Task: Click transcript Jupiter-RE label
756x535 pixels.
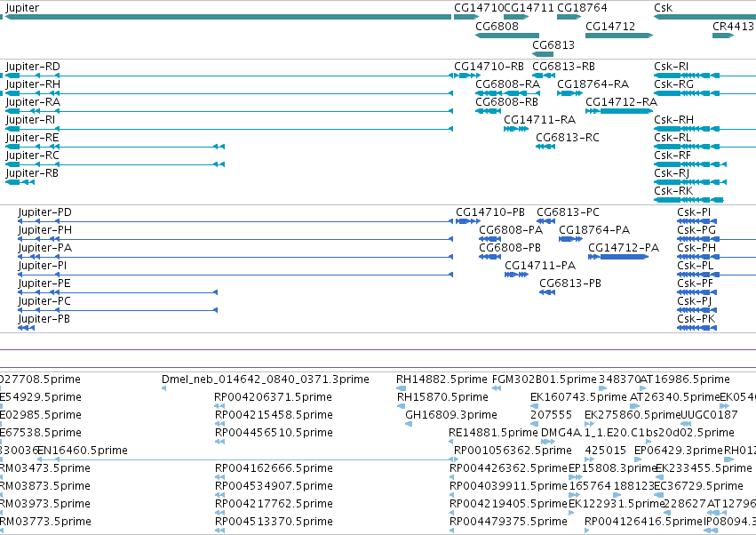Action: click(32, 138)
